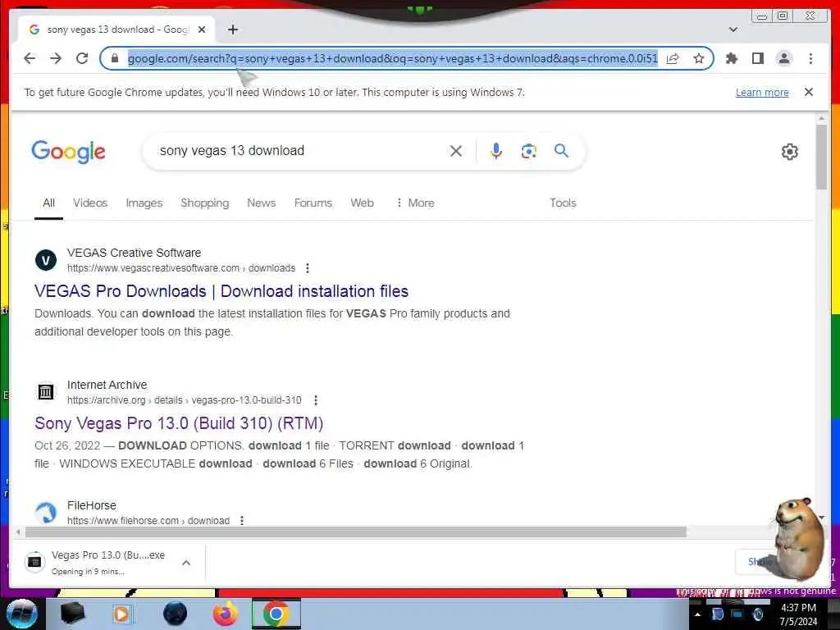The width and height of the screenshot is (840, 630).
Task: Expand the tab search chevron
Action: click(x=733, y=30)
